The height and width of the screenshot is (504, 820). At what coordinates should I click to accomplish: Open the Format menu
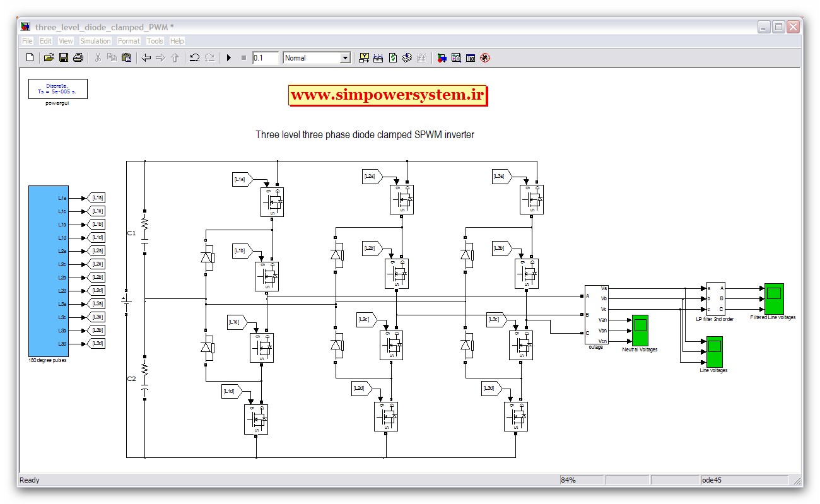coord(129,41)
